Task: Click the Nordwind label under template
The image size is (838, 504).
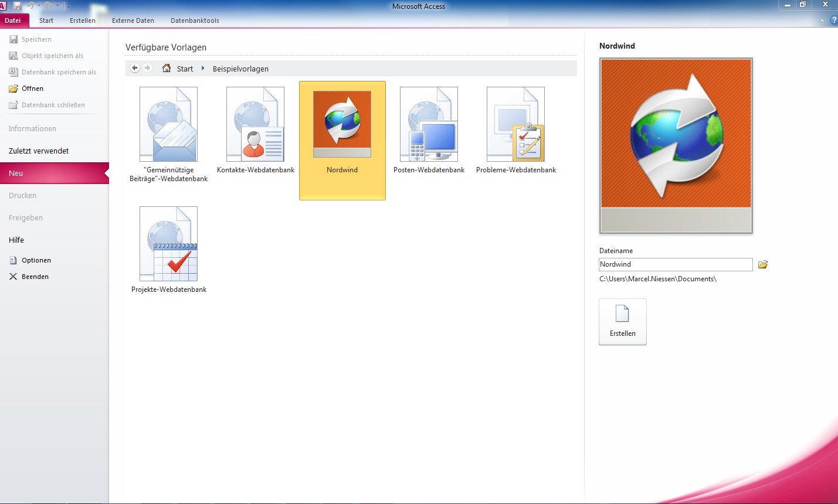Action: click(342, 170)
